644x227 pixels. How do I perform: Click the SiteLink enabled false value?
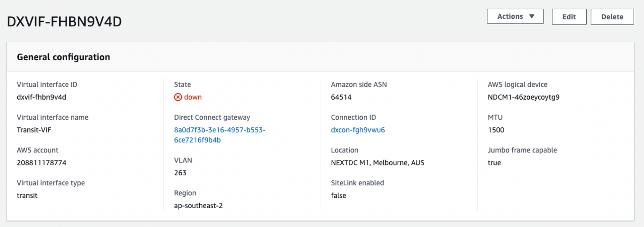(x=338, y=195)
